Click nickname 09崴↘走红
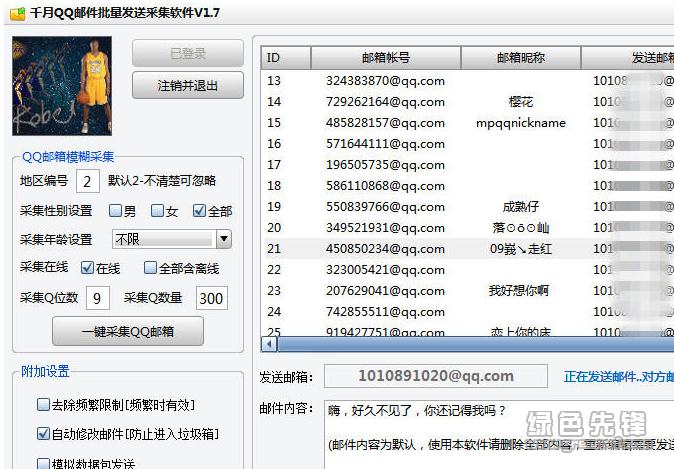This screenshot has width=674, height=469. click(521, 249)
